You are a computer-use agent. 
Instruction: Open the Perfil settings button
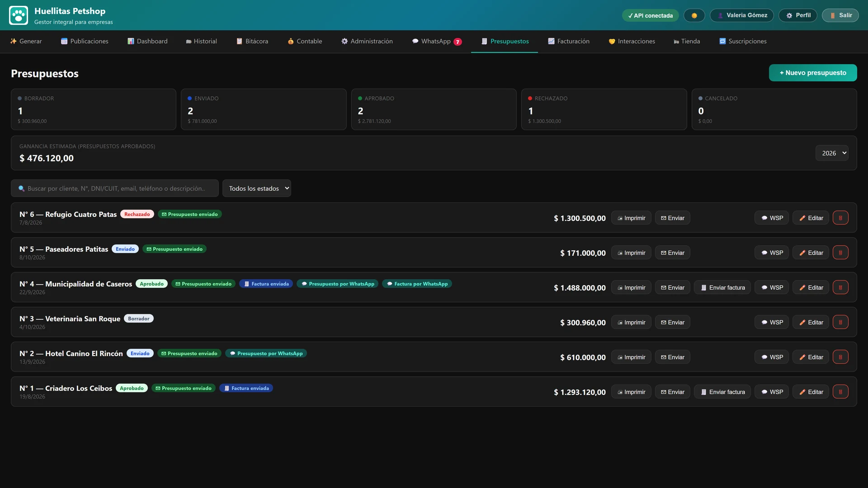tap(797, 15)
